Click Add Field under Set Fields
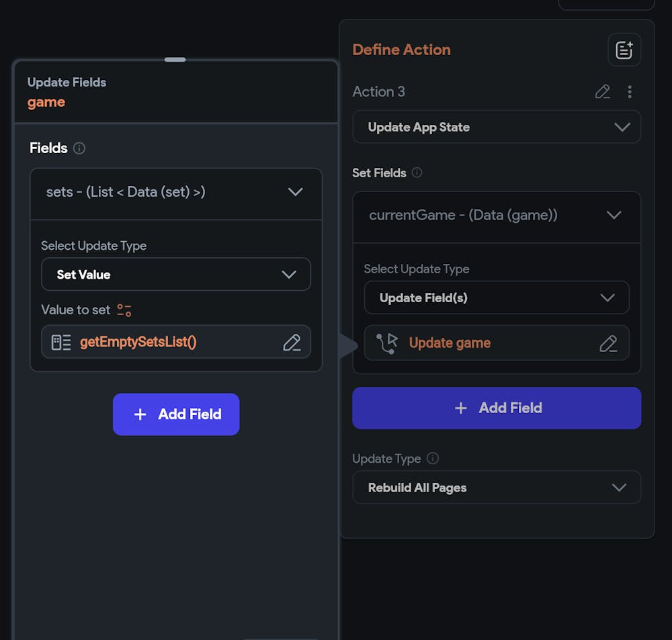The image size is (672, 640). [x=496, y=408]
